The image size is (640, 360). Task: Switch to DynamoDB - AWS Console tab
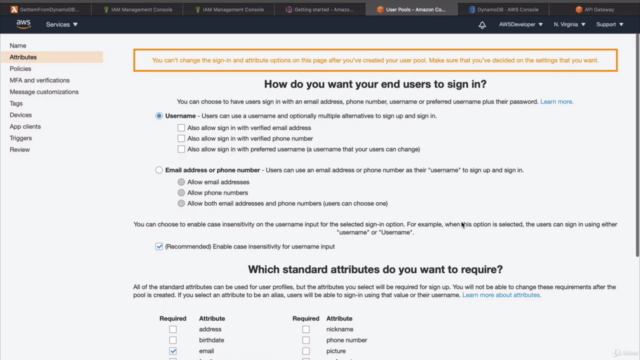pos(504,9)
